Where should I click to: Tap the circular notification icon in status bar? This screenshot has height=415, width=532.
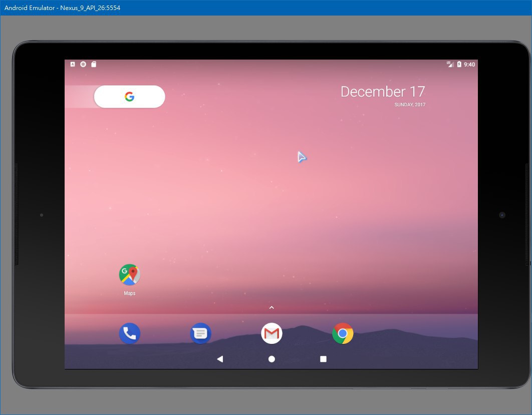(x=83, y=64)
